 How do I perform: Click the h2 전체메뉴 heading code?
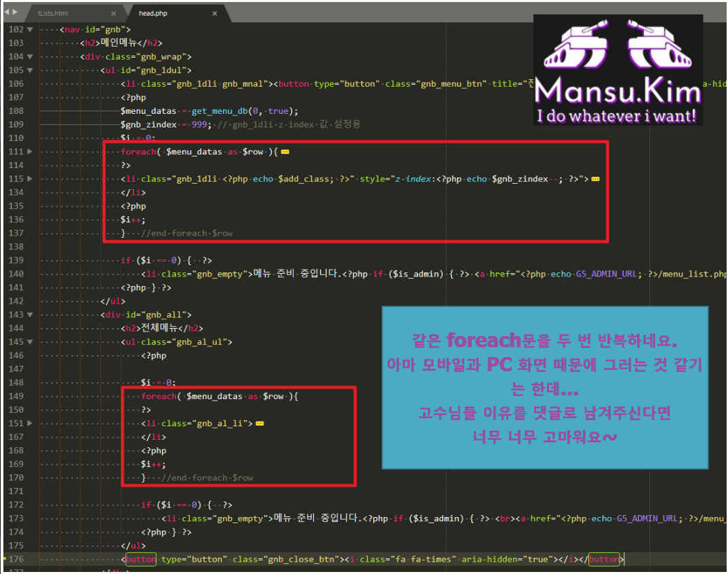click(162, 328)
